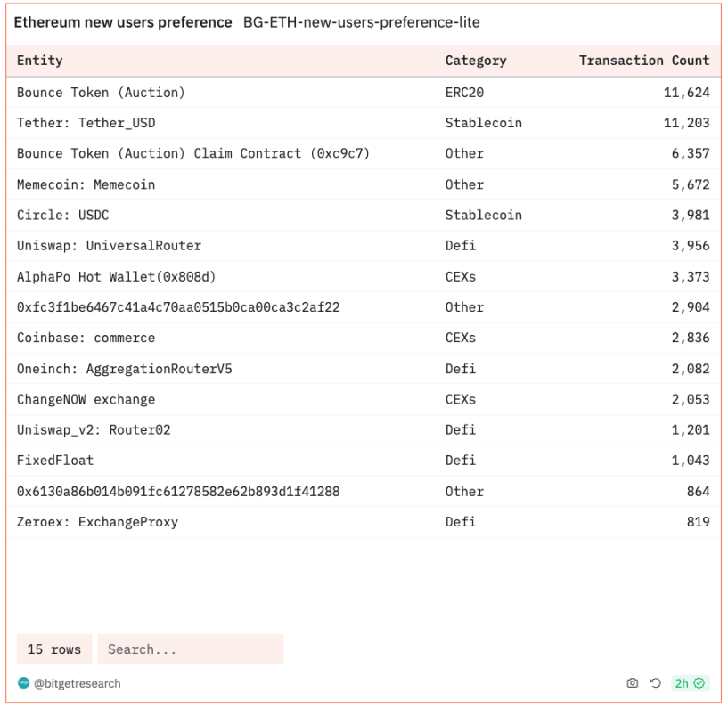Screen dimensions: 728x710
Task: Select the Coinbase: commerce row entity
Action: tap(86, 338)
